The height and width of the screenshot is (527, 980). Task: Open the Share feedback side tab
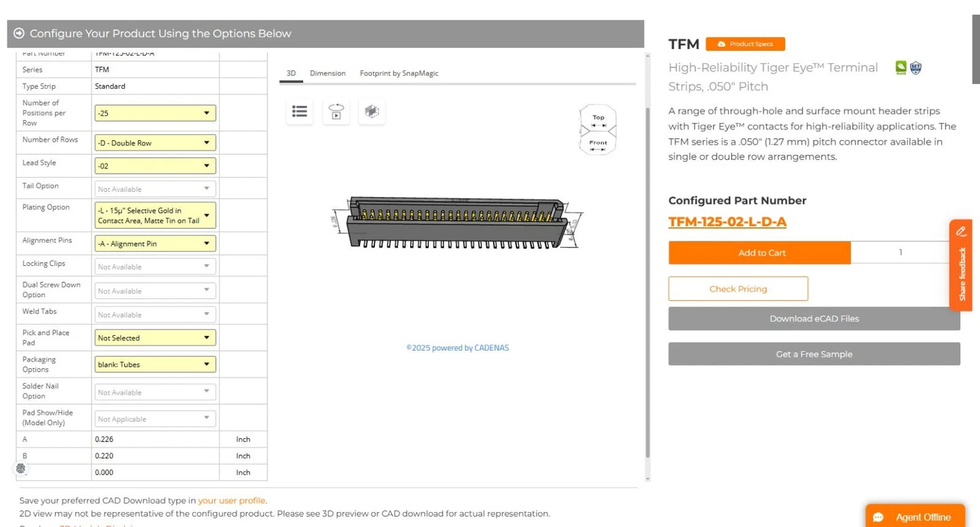[x=961, y=265]
